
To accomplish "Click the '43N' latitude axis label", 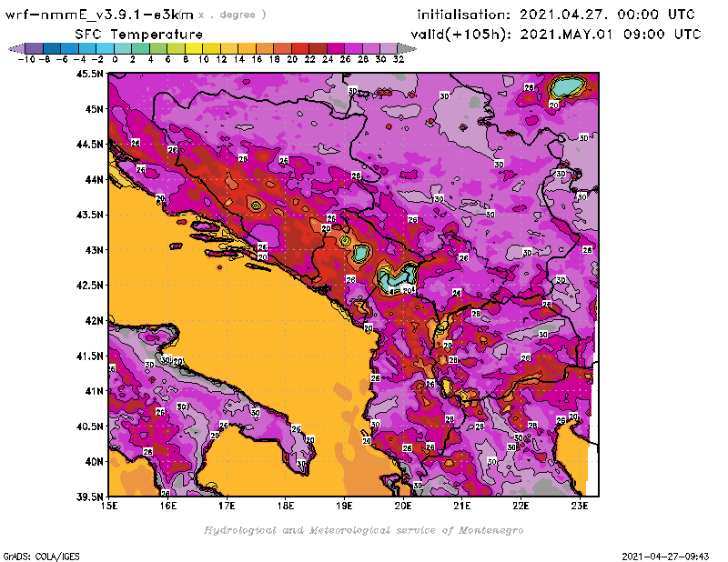I will point(94,250).
